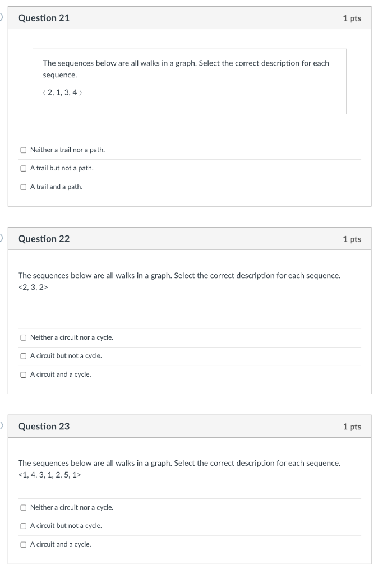This screenshot has height=574, width=392.
Task: Check "A circuit but not a cycle" in Question 22
Action: coord(22,355)
